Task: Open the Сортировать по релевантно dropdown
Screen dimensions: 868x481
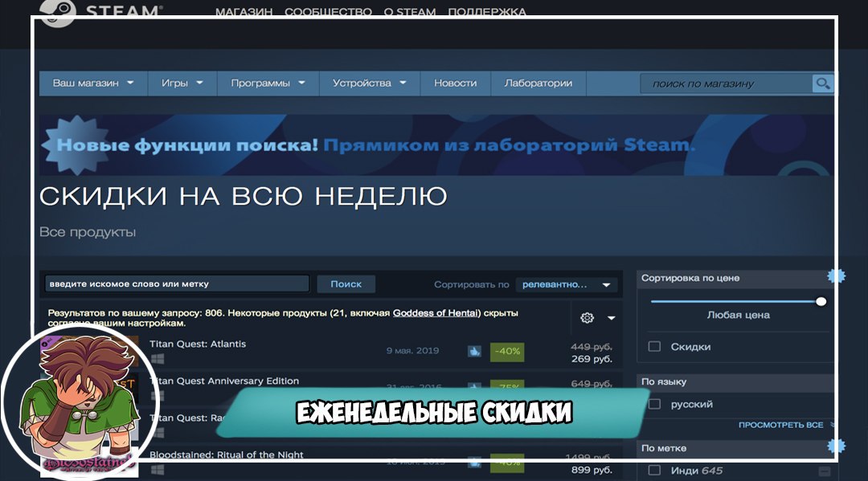Action: pyautogui.click(x=566, y=284)
